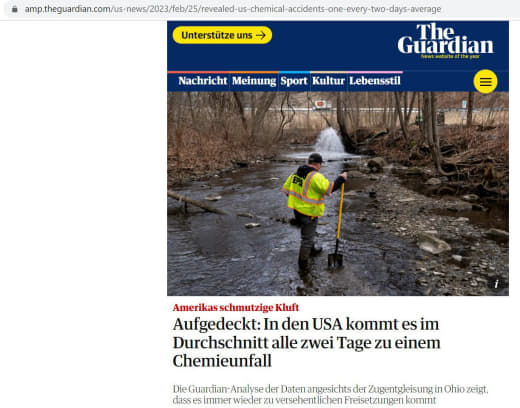Click the article standfirst about Guardian-Analyse
Viewport: 520px width, 408px height.
(x=330, y=394)
